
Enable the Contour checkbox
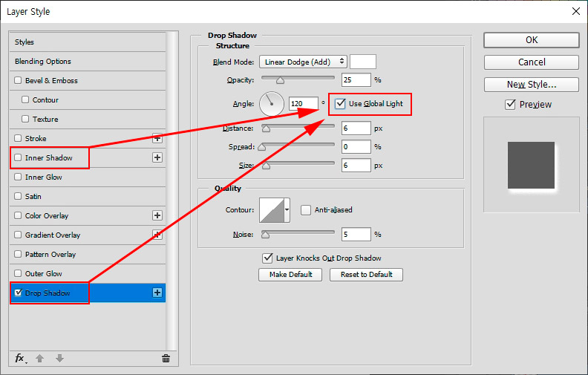click(x=25, y=100)
